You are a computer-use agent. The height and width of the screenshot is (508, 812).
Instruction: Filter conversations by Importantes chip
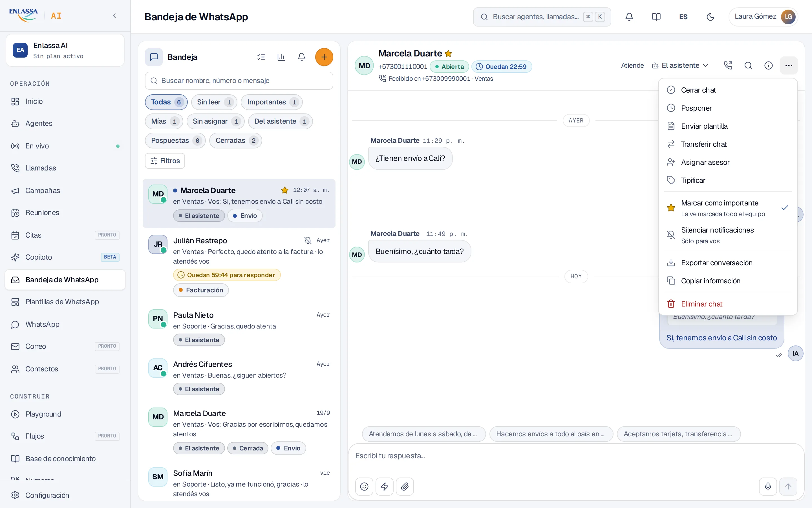(272, 102)
